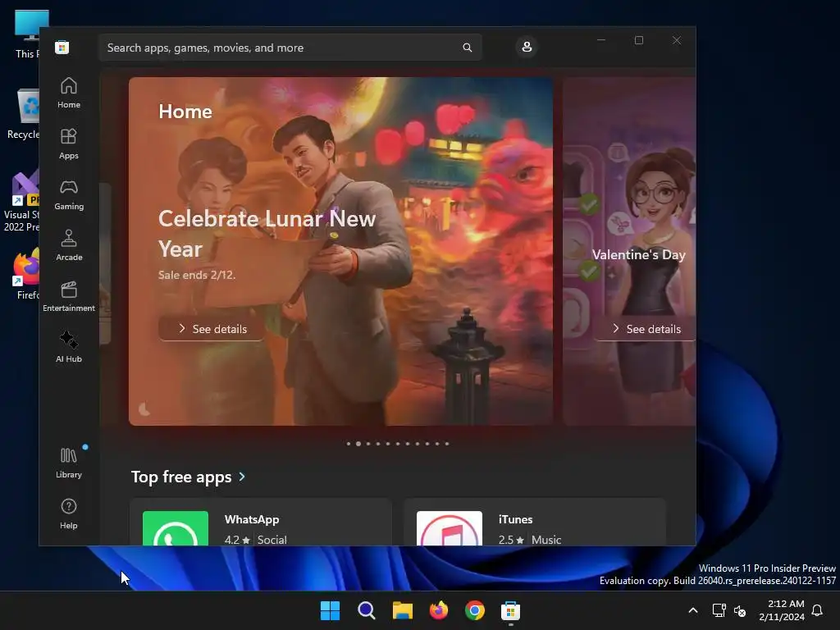Show hidden icons in the system tray

692,610
